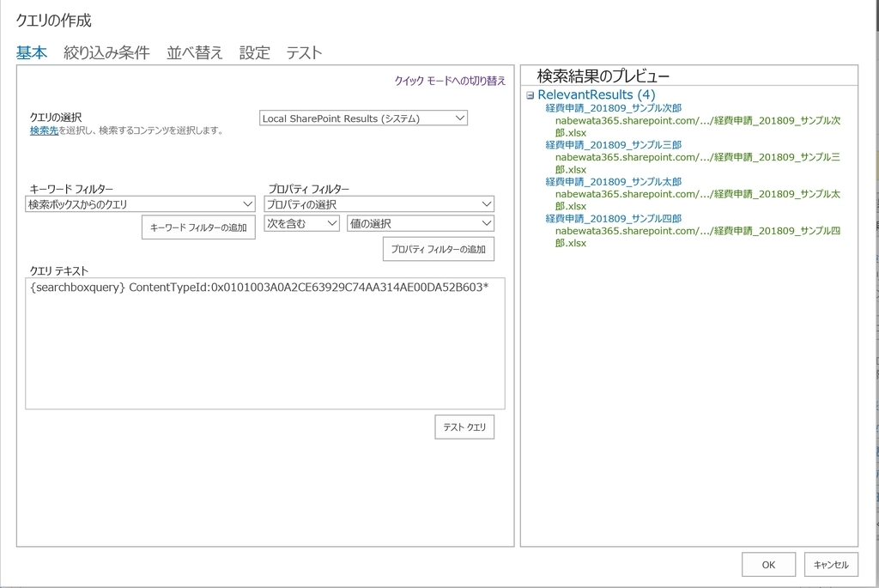
Task: Select the 基本 tab
Action: 30,52
